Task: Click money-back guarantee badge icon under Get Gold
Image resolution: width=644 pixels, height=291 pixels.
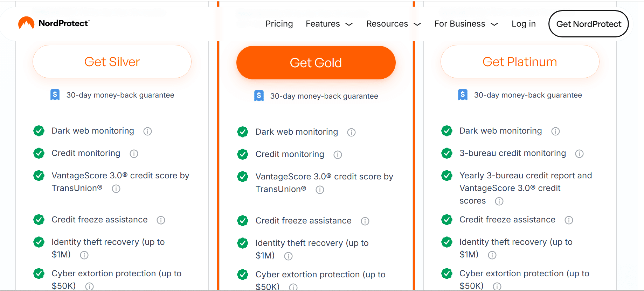Action: [x=259, y=96]
